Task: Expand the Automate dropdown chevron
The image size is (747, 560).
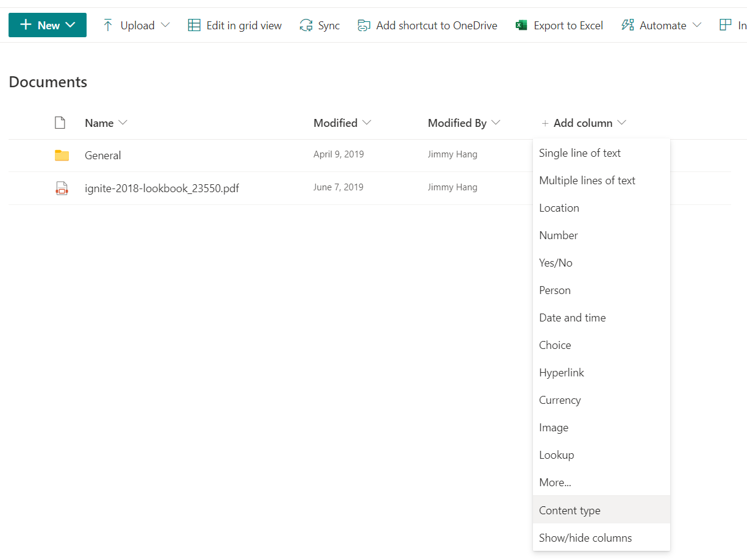Action: [x=697, y=25]
